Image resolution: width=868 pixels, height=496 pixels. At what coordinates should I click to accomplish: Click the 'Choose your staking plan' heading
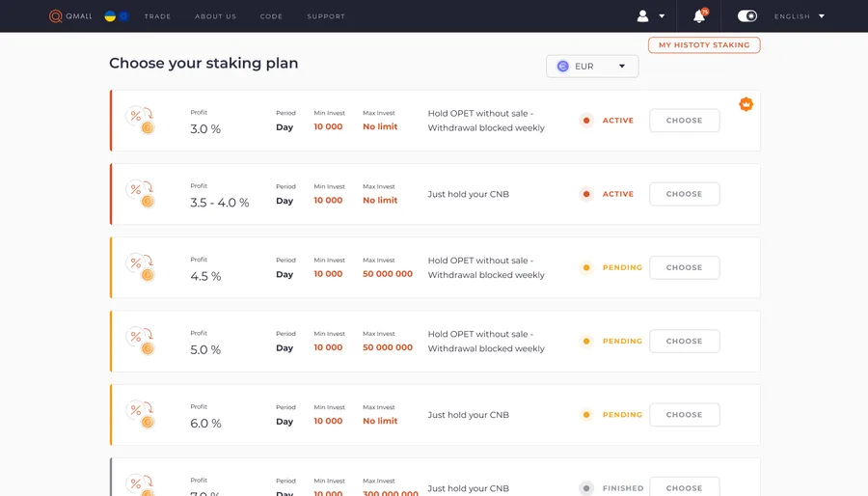click(203, 63)
